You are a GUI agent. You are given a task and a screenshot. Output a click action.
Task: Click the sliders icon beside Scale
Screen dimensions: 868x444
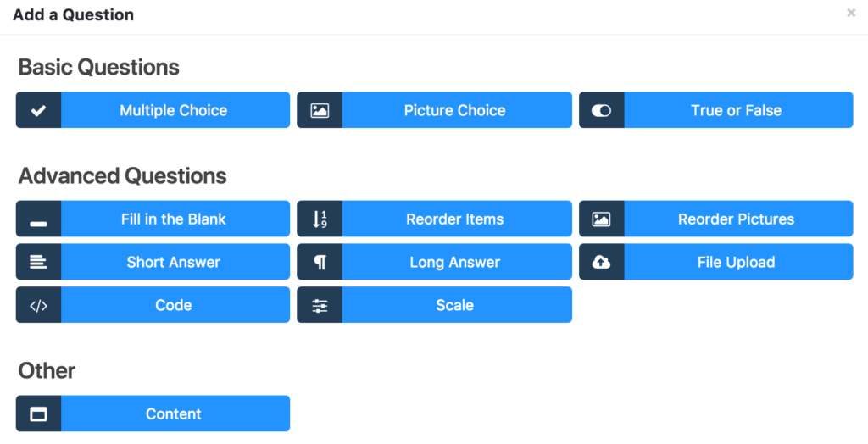tap(320, 305)
